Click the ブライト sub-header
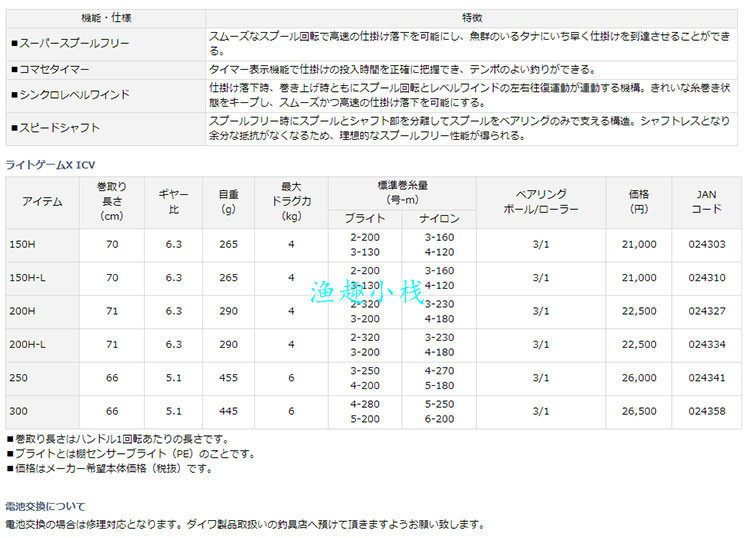Image resolution: width=750 pixels, height=538 pixels. pyautogui.click(x=365, y=219)
